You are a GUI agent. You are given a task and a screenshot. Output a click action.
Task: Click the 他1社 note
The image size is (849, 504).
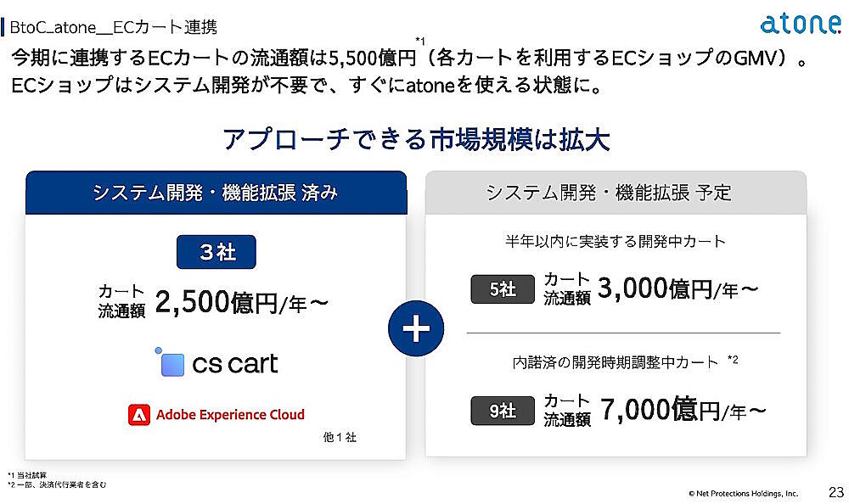pos(340,438)
